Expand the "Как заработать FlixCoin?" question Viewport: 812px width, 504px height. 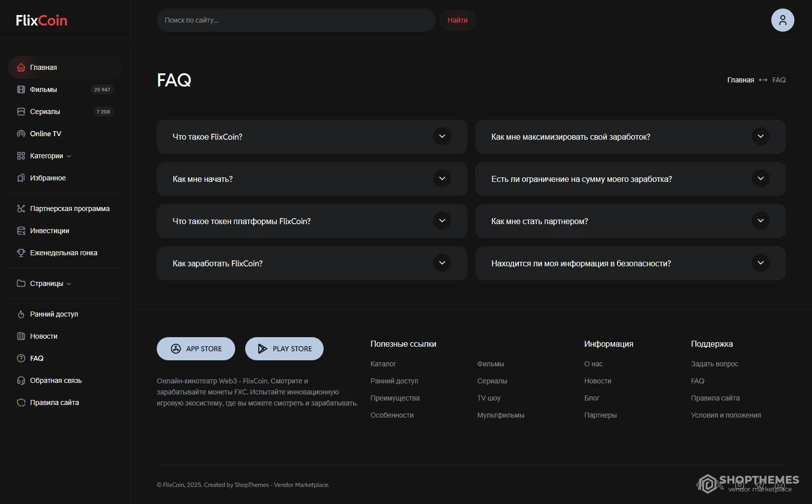tap(312, 263)
